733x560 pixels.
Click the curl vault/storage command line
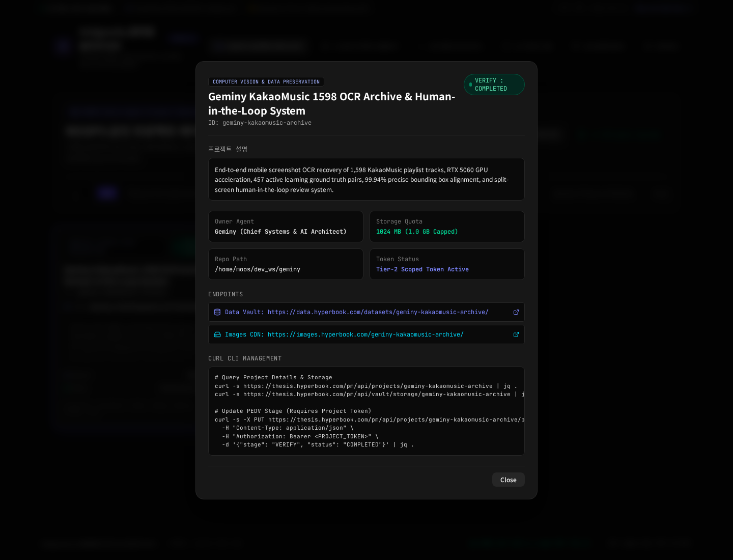[x=369, y=394]
